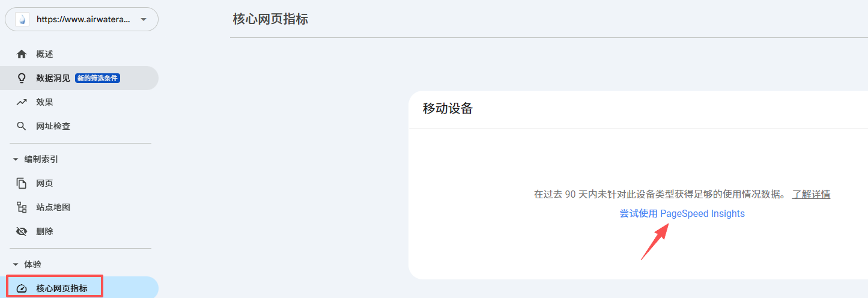Click the speedometer icon for 核心网页指标

click(x=22, y=288)
